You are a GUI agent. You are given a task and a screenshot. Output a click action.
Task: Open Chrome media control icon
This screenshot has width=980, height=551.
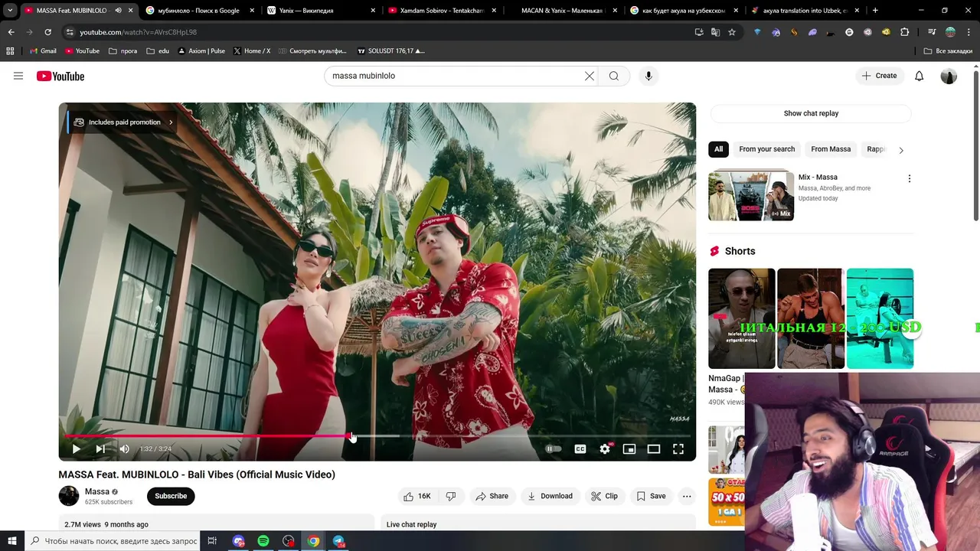click(x=932, y=32)
